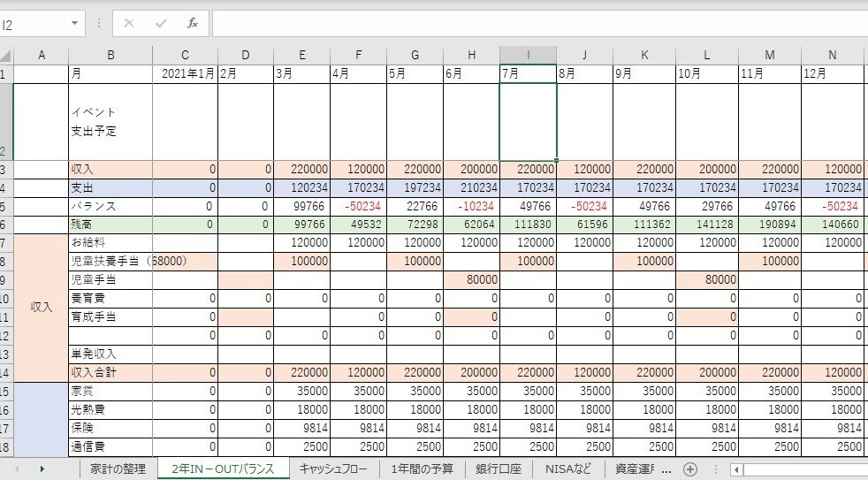Select the 2年IN－OUTバランス sheet tab

coord(223,469)
